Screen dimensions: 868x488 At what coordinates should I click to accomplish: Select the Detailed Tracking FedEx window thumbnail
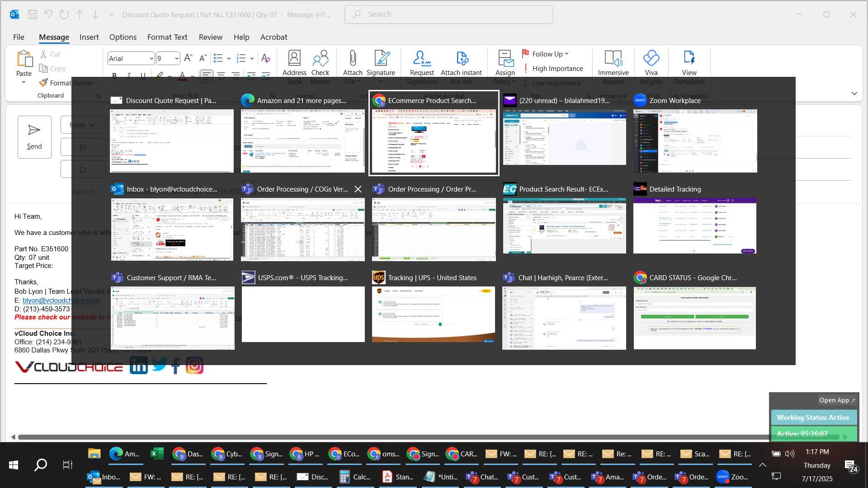pyautogui.click(x=694, y=225)
